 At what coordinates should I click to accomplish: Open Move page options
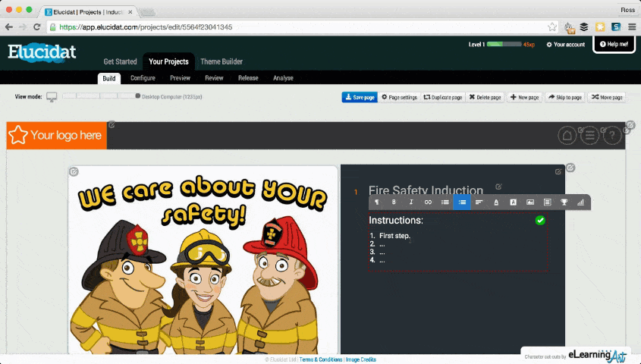point(607,97)
